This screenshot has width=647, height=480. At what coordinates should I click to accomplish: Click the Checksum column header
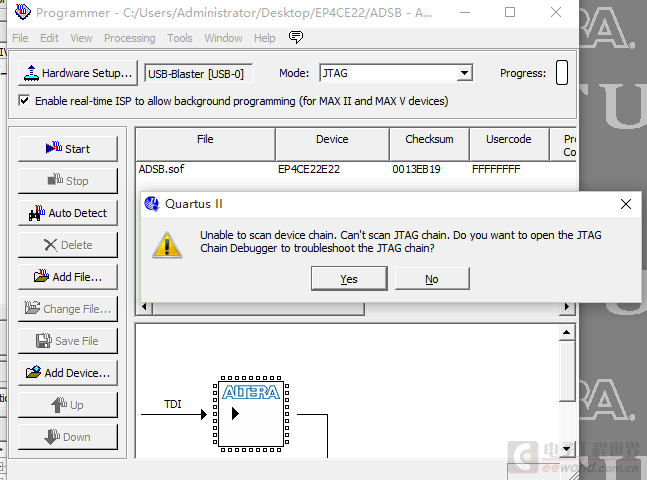(x=429, y=144)
